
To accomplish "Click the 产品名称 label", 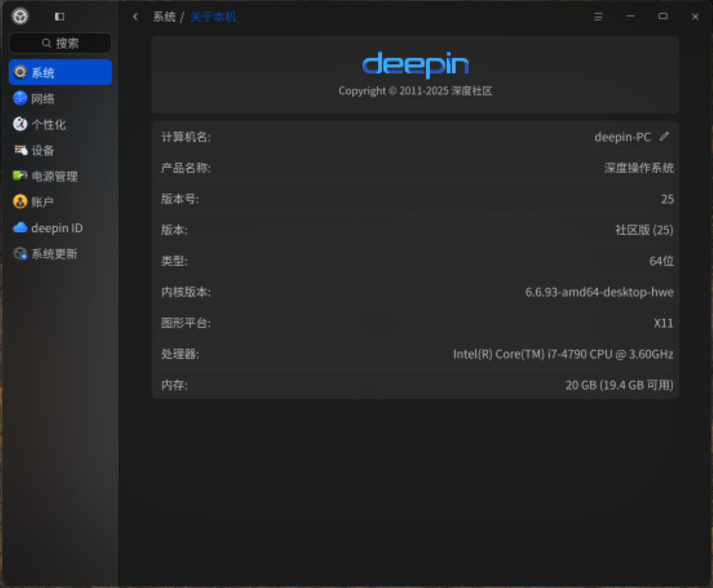I will [x=186, y=168].
